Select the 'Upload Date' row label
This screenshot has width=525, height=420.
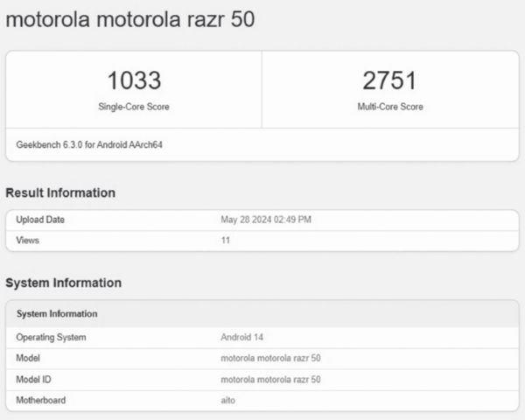[x=40, y=220]
